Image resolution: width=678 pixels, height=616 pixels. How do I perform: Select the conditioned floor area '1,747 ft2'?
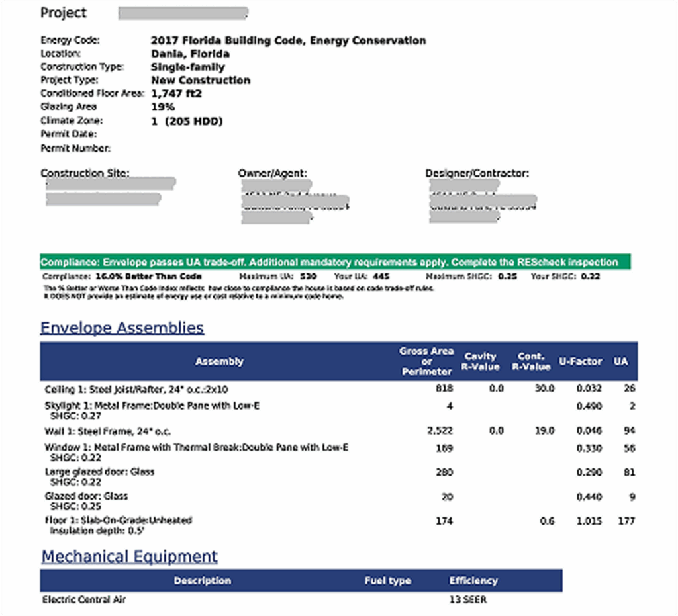coord(176,94)
